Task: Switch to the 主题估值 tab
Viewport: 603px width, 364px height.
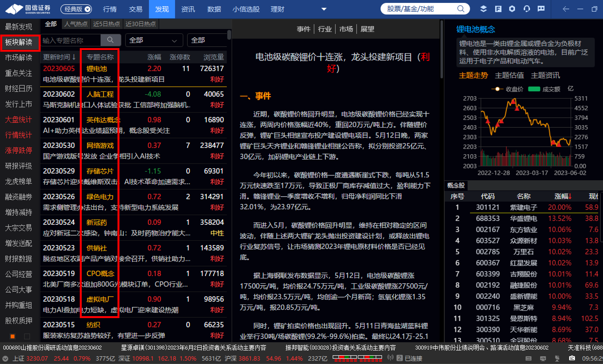Action: 509,75
